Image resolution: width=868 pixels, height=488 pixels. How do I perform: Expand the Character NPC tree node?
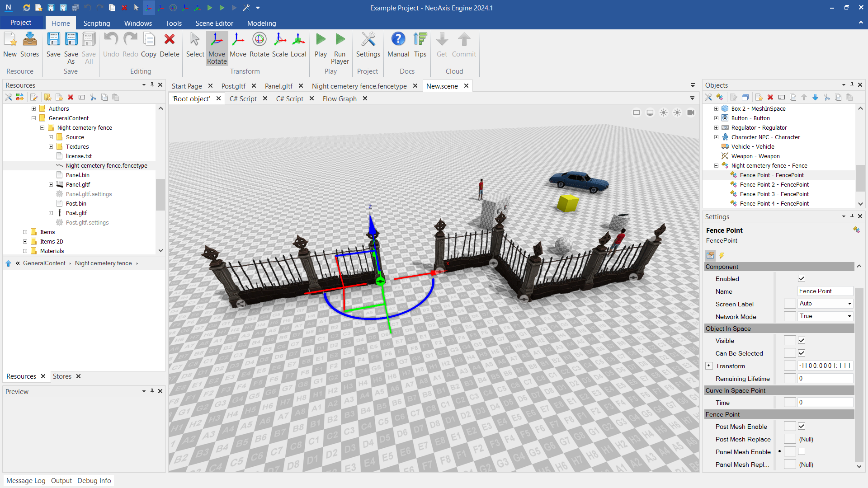click(x=716, y=137)
